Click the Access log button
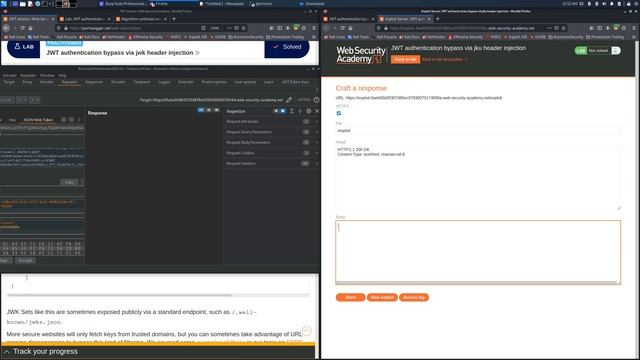Screen dimensions: 640x360 414,298
